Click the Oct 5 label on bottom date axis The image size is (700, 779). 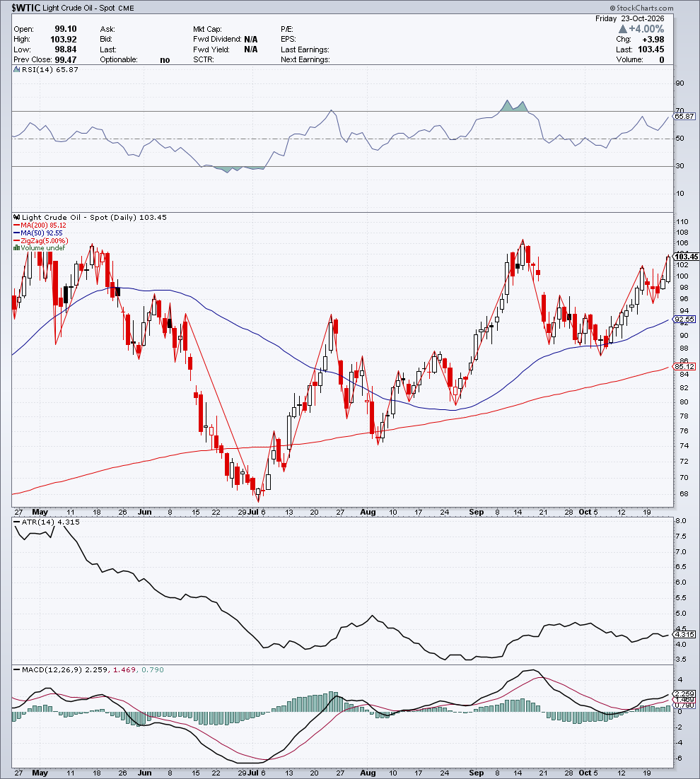588,773
